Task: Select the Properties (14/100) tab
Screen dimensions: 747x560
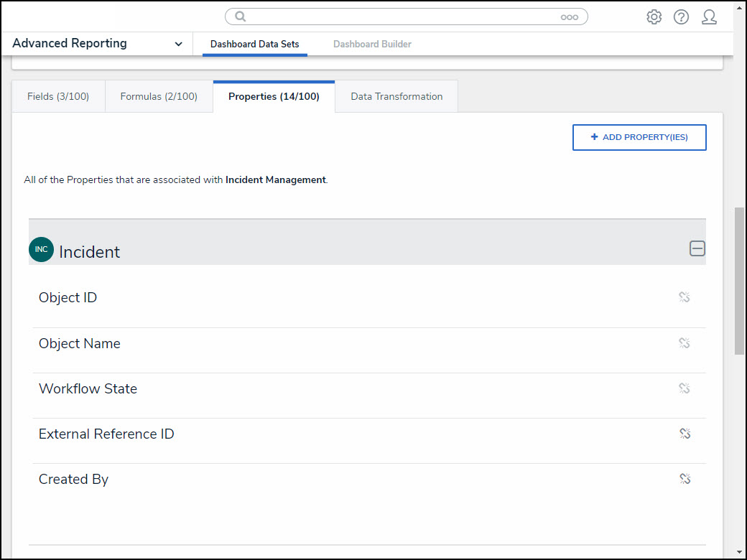Action: 274,97
